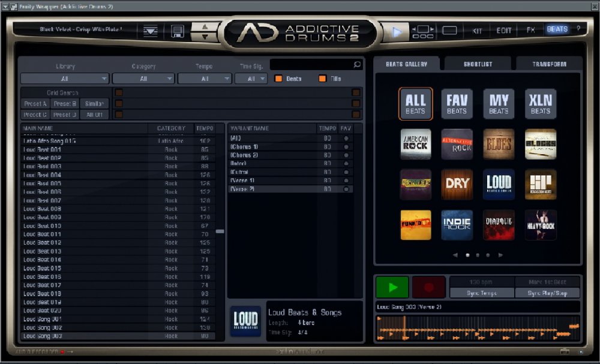This screenshot has height=364, width=600.
Task: Select the DRY beat pack
Action: 457,184
